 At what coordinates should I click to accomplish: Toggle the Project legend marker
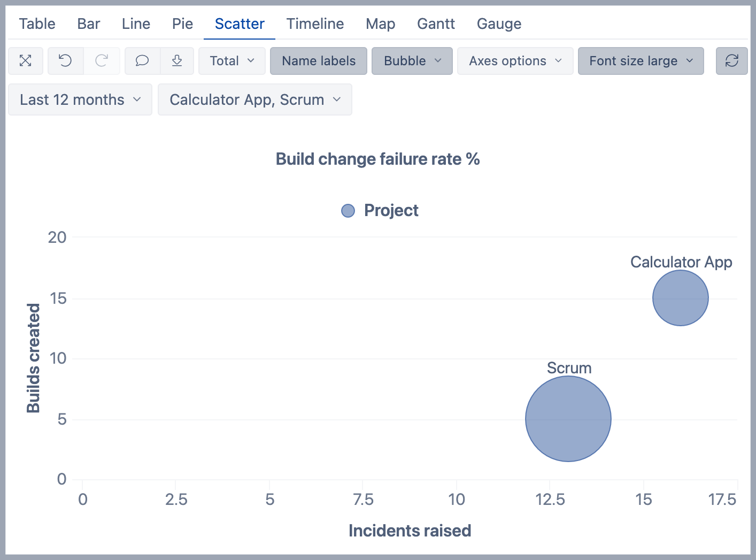click(348, 211)
